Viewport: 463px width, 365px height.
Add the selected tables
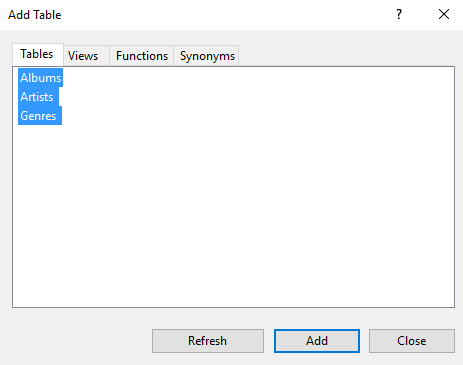coord(317,341)
